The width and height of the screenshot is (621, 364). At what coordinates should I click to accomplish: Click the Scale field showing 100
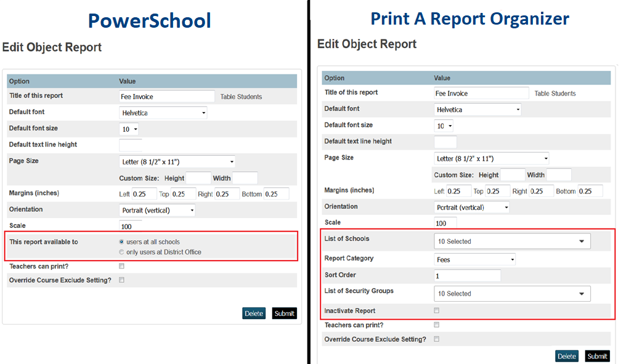click(x=130, y=226)
